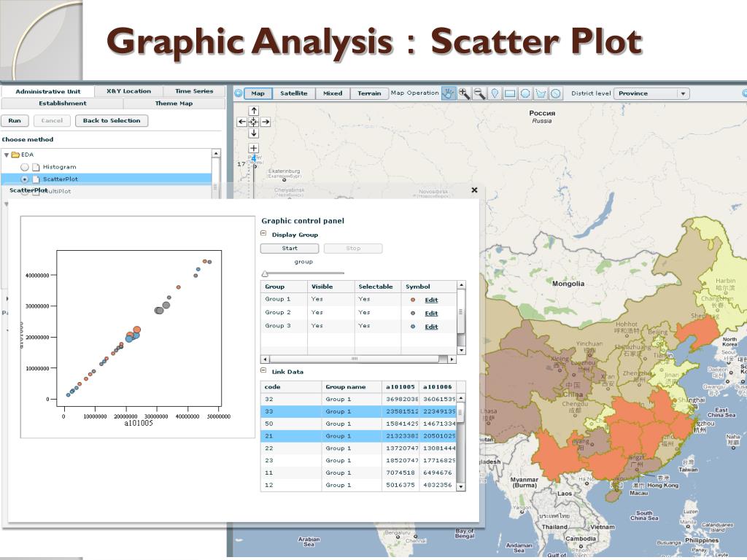Screen dimensions: 747x560
Task: Select the circle selection tool
Action: click(525, 93)
